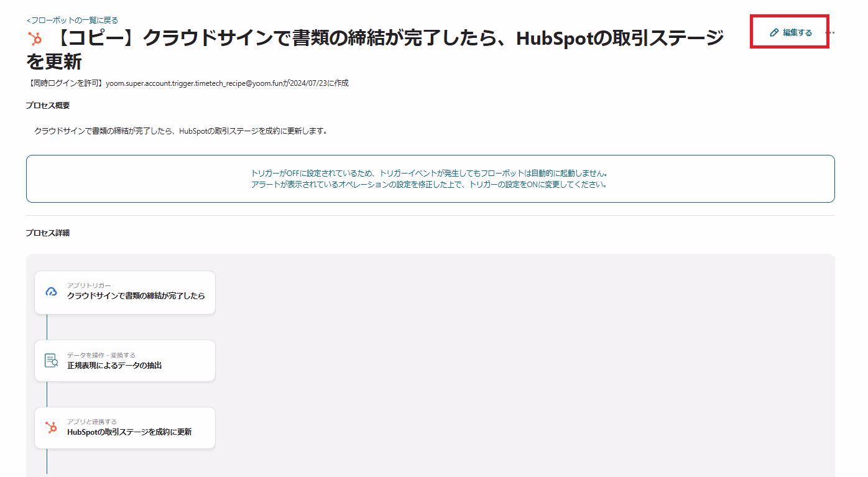Click the アプリと連携する label
This screenshot has height=477, width=868.
tap(92, 422)
